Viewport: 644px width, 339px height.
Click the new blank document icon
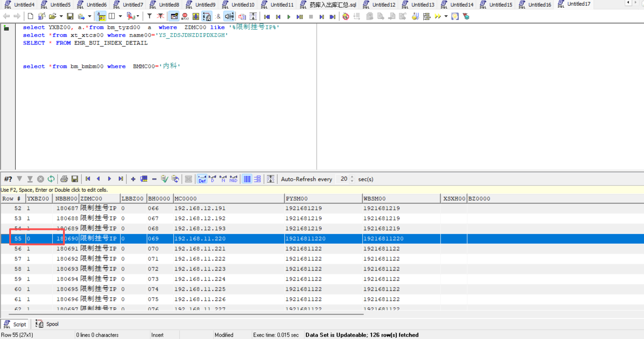point(30,16)
